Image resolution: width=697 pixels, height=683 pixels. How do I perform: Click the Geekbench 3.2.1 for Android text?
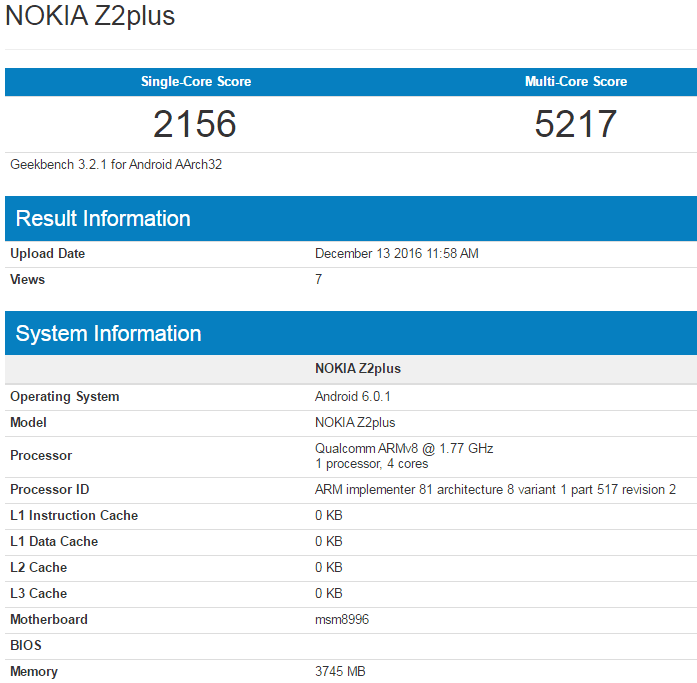(x=116, y=164)
